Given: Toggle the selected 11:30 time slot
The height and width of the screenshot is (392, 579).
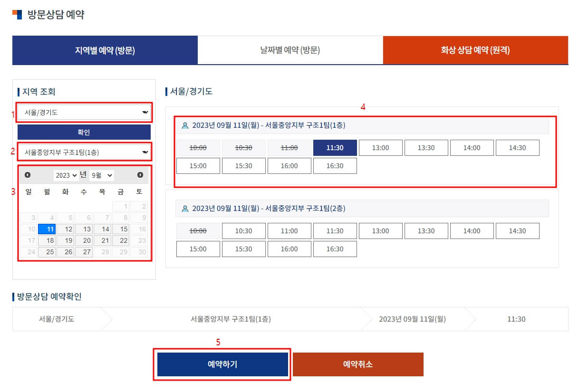Looking at the screenshot, I should coord(335,147).
